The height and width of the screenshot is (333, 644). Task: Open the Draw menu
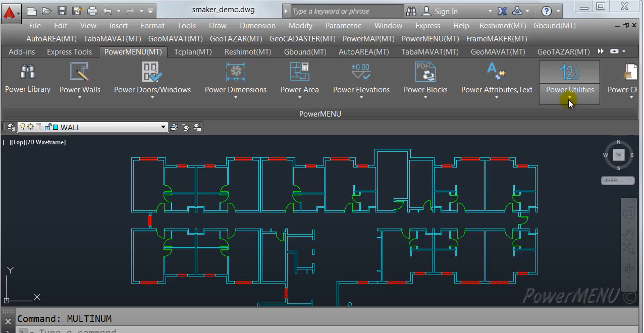pyautogui.click(x=218, y=26)
